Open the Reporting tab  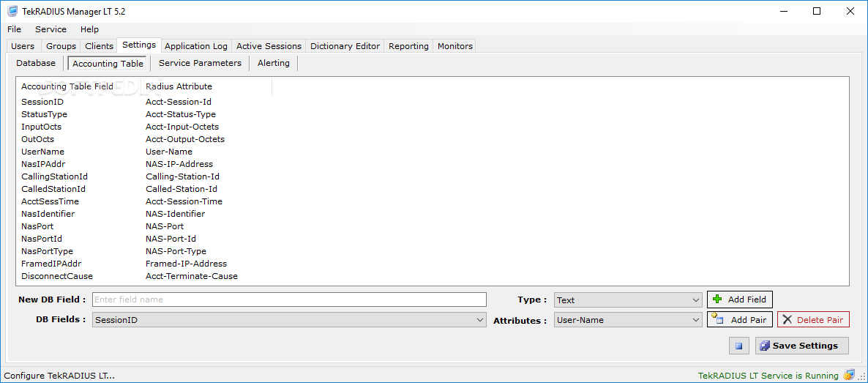tap(408, 46)
